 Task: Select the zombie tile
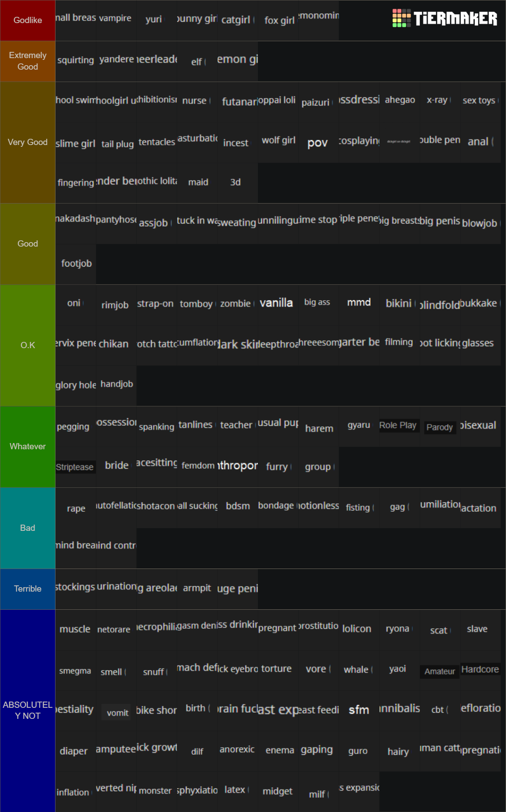[237, 305]
